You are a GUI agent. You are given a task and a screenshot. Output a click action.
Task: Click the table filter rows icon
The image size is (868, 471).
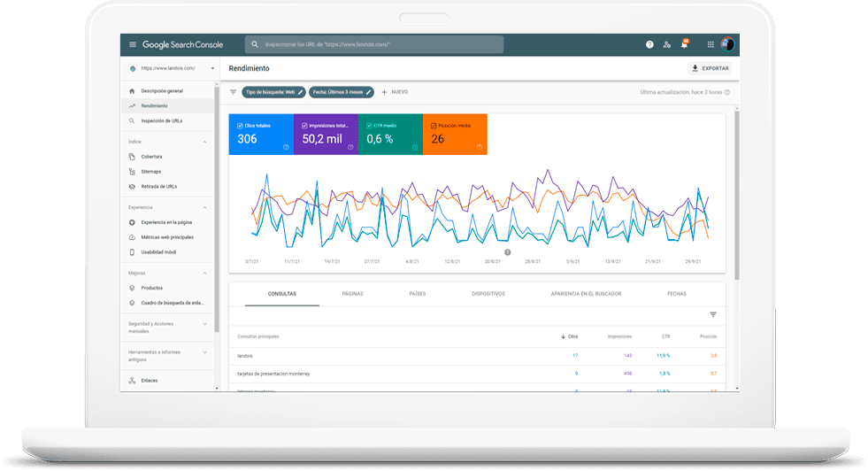click(713, 314)
